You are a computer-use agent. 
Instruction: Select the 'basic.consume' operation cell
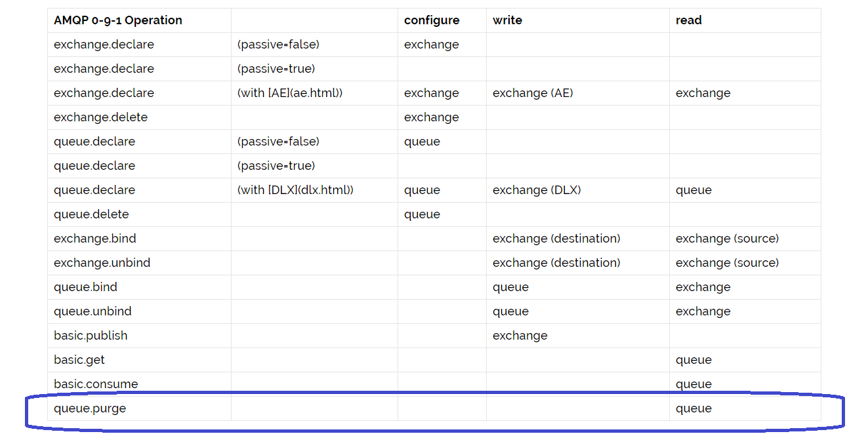tap(96, 384)
